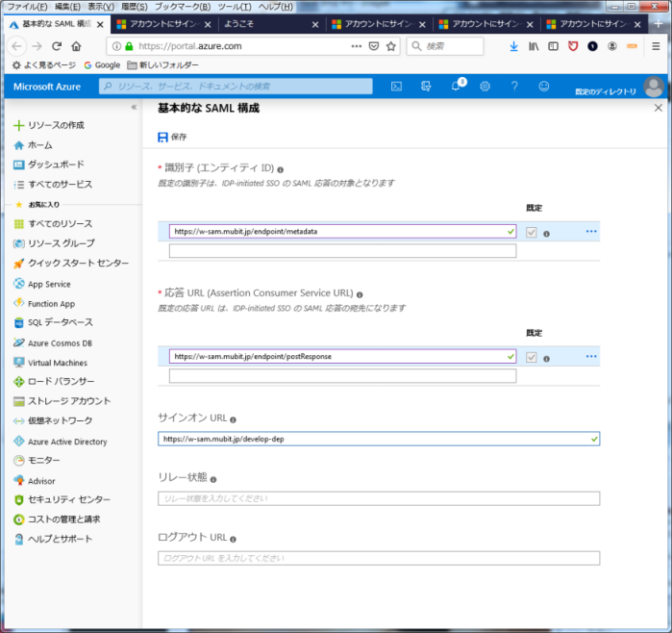This screenshot has width=672, height=633.
Task: Open Azure Cloud Shell icon
Action: (x=396, y=87)
